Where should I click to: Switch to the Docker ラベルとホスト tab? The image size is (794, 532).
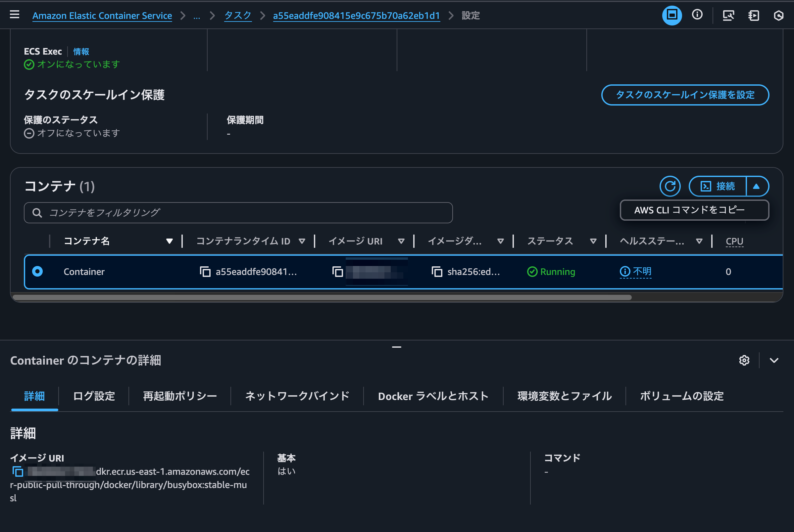433,396
